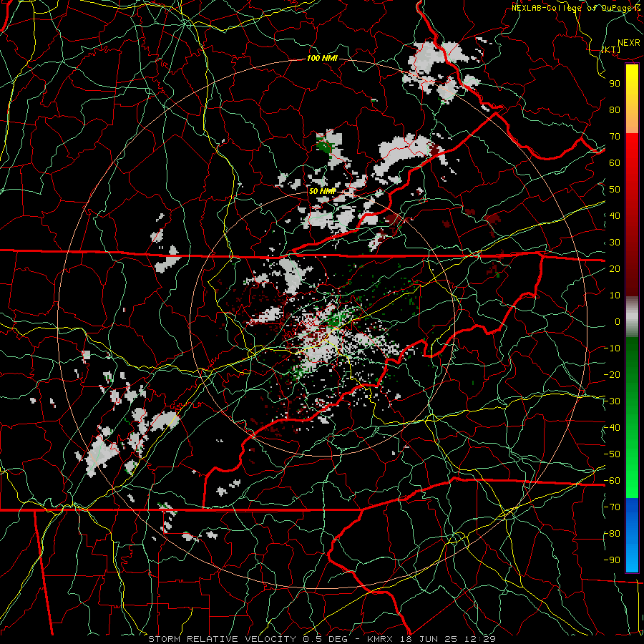Select the positive 70 value on velocity scale

(615, 137)
